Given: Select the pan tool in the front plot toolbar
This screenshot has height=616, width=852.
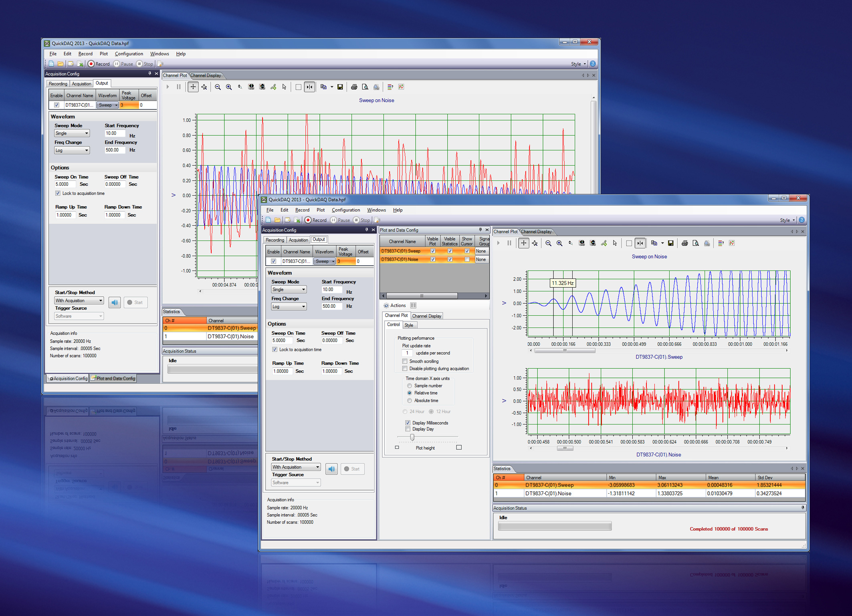Looking at the screenshot, I should (x=523, y=243).
